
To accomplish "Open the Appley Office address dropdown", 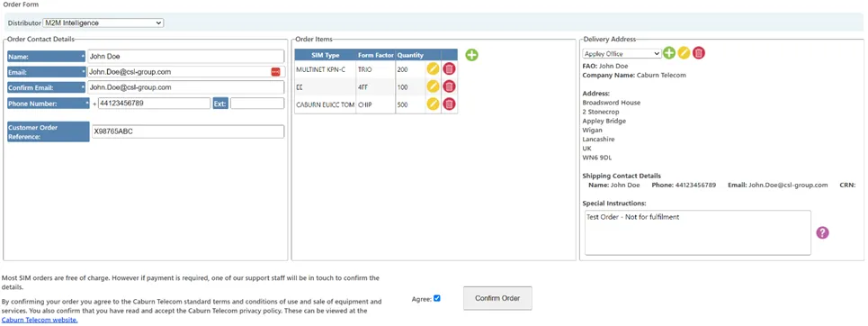I will [622, 54].
